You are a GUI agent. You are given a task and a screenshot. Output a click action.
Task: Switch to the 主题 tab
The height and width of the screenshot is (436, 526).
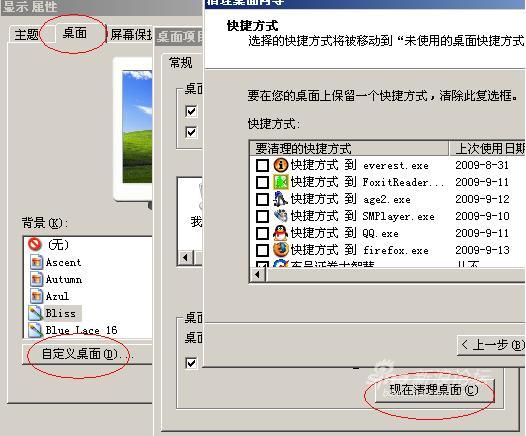pos(27,35)
